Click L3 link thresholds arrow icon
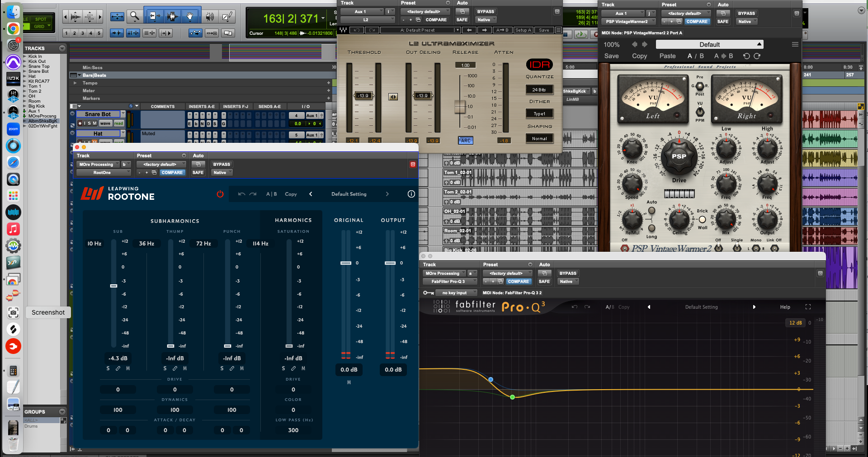Viewport: 868px width, 457px height. click(393, 97)
